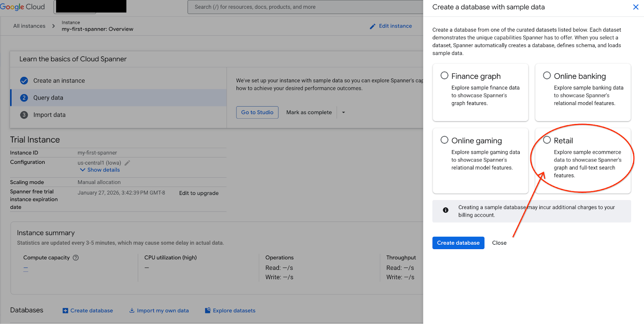Click the blue Create database button
This screenshot has width=644, height=324.
(458, 243)
